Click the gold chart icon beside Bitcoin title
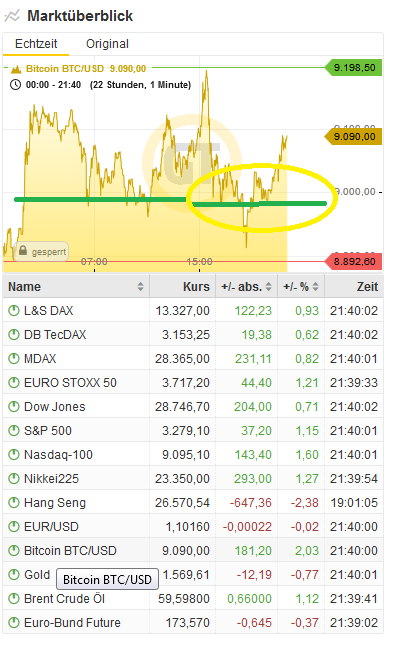This screenshot has height=655, width=395. click(16, 69)
